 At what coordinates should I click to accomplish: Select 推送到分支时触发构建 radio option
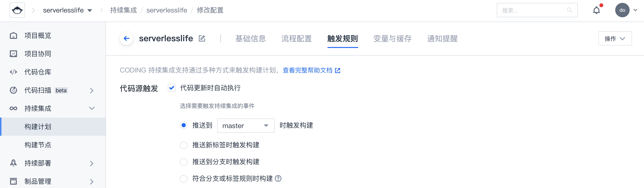tap(184, 162)
